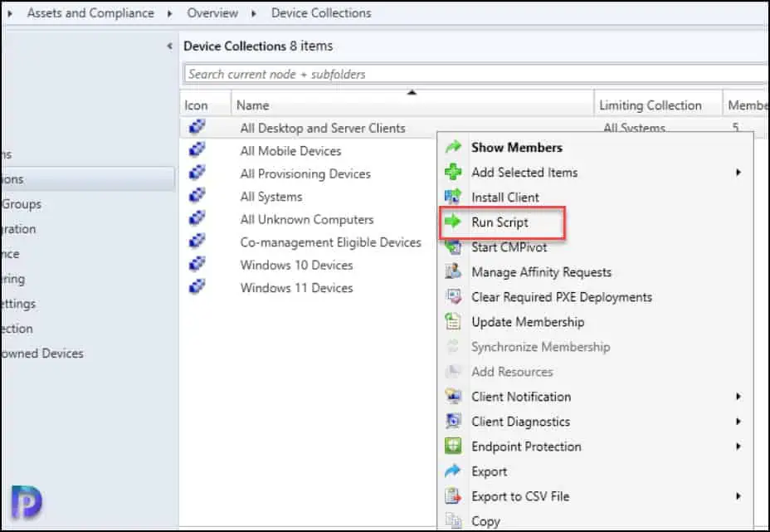Click the green Show Members arrow icon

[453, 147]
